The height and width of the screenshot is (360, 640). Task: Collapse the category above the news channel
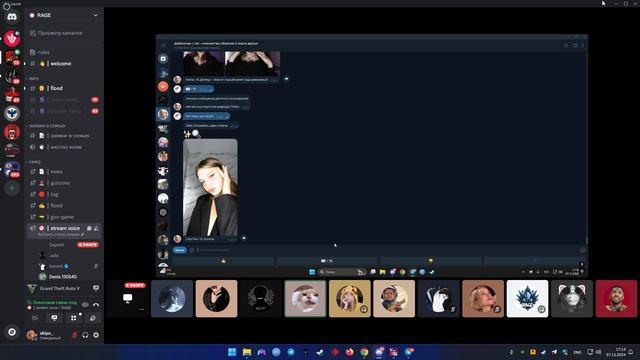tap(34, 162)
